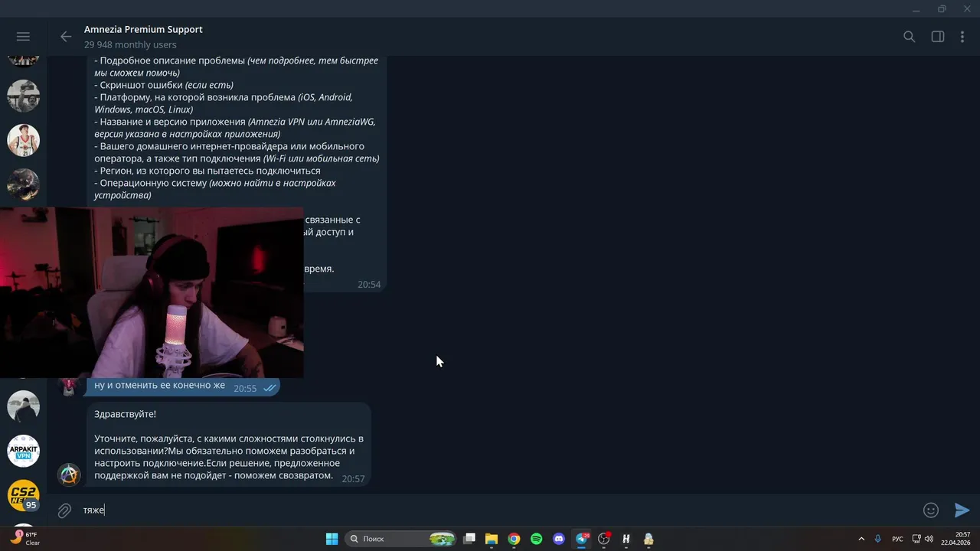Screen dimensions: 980x551
Task: Open File Explorer from the taskbar
Action: click(492, 539)
